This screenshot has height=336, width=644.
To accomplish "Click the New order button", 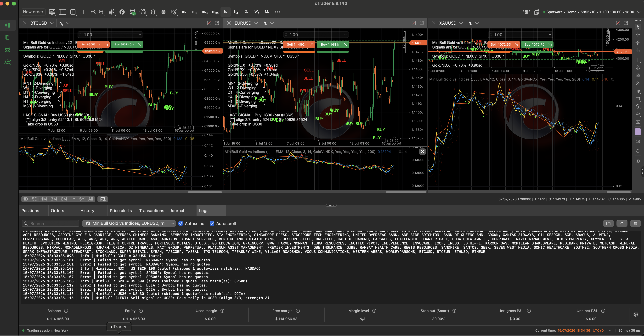I will 33,12.
